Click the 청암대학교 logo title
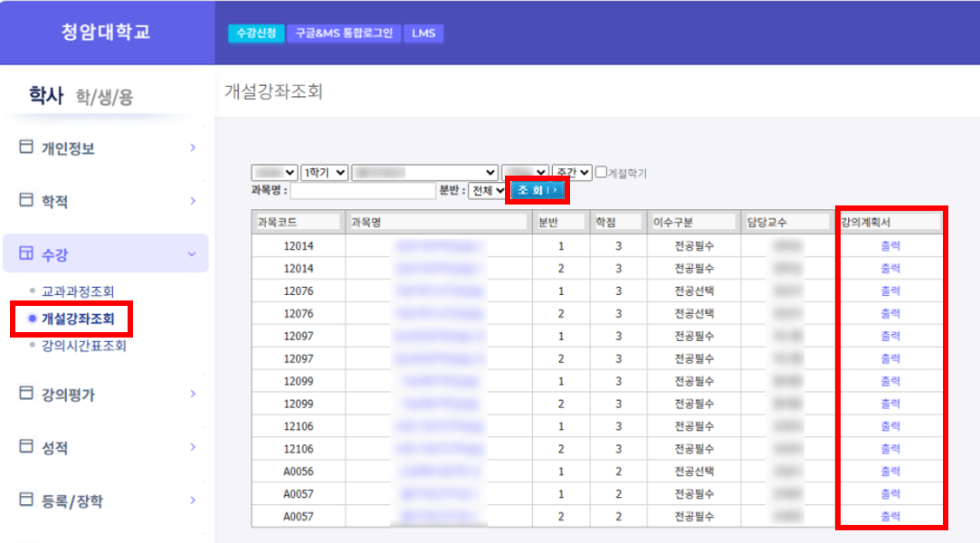The height and width of the screenshot is (543, 980). point(106,32)
